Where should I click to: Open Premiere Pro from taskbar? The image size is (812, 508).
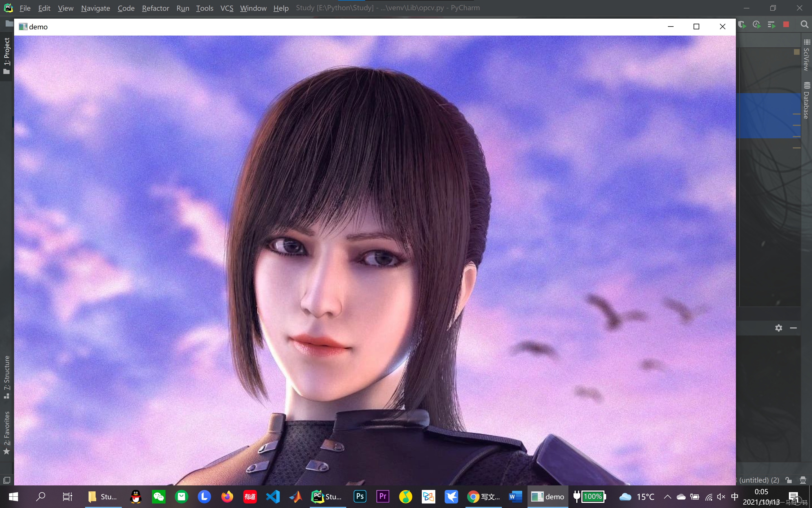coord(383,497)
